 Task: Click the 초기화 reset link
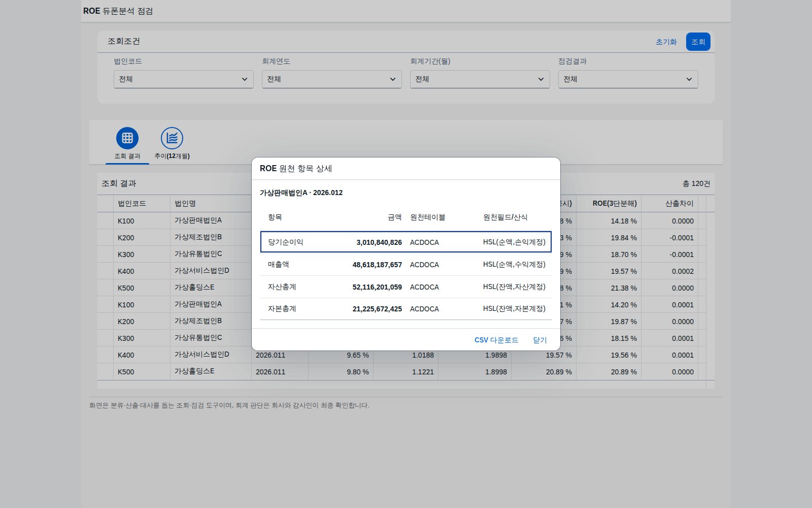[666, 42]
